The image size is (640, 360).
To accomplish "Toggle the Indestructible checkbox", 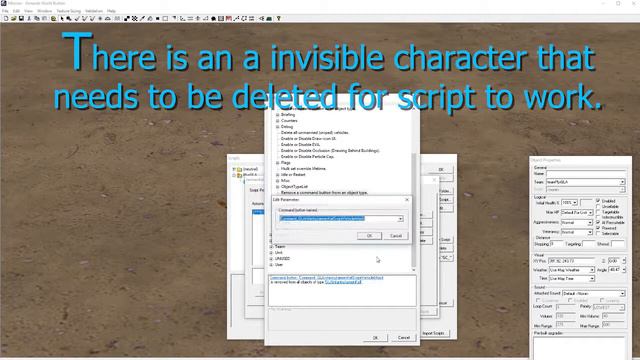I will pos(598,217).
